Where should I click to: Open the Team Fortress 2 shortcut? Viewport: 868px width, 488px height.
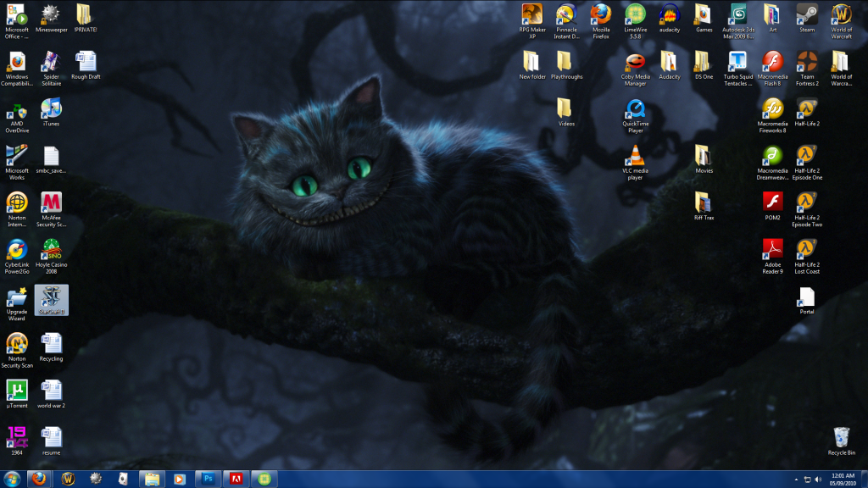(x=807, y=68)
